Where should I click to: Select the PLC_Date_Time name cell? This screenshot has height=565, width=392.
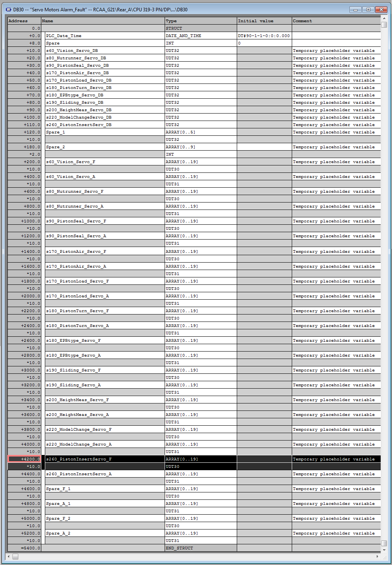coord(105,36)
